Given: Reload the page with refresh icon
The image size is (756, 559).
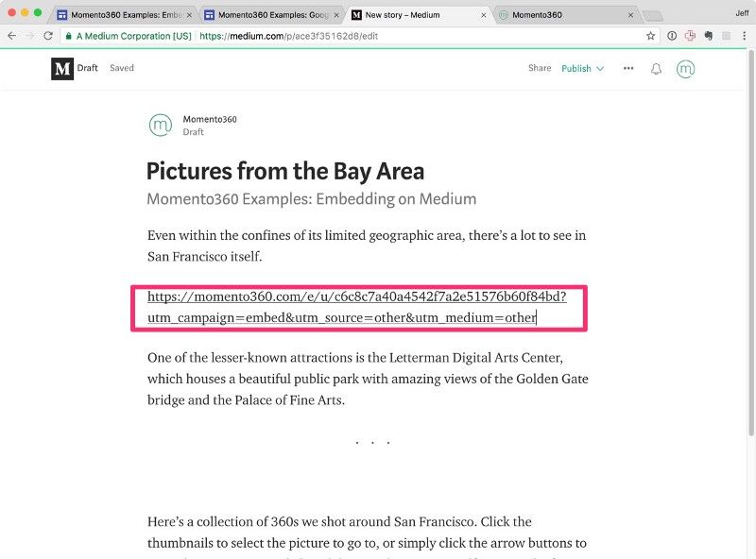Looking at the screenshot, I should [x=48, y=36].
